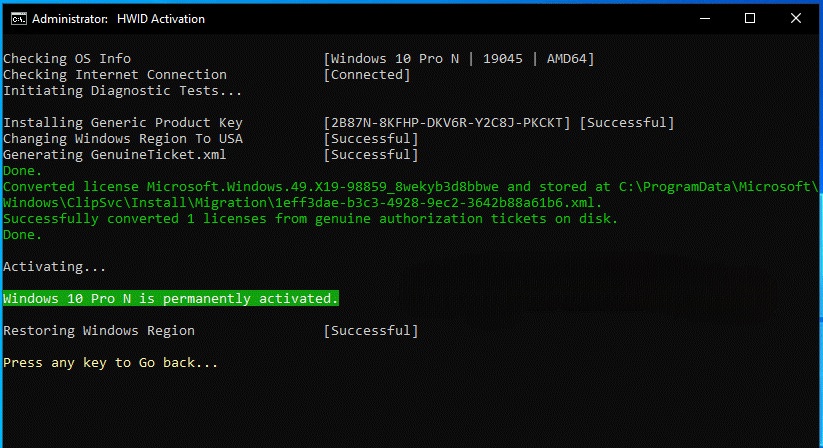Click the second green 'Done.' line
The width and height of the screenshot is (823, 448).
tap(22, 234)
